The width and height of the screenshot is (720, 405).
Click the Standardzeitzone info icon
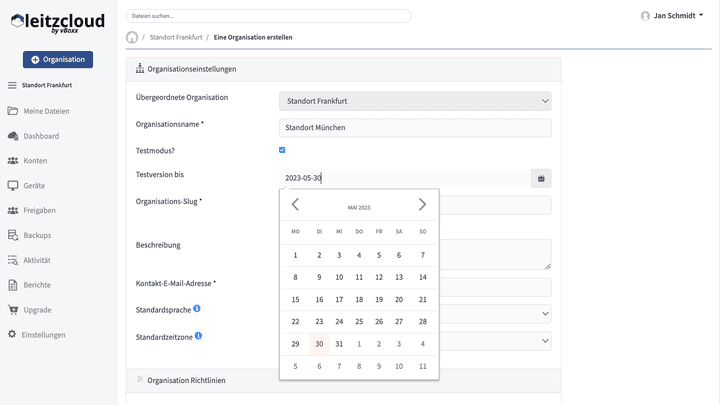point(199,335)
